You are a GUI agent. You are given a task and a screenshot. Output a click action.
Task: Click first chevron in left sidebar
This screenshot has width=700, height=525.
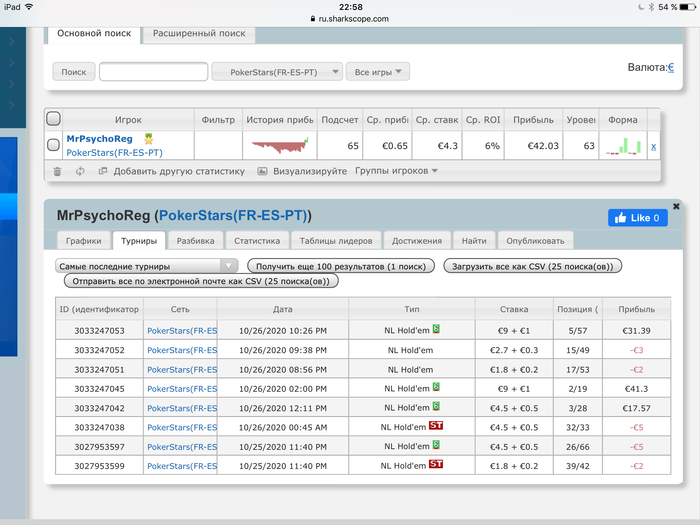(12, 42)
